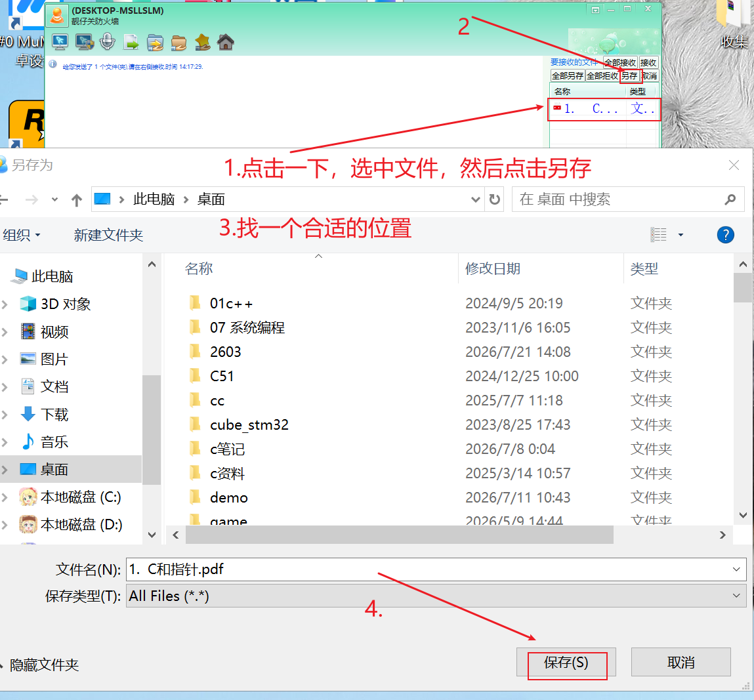
Task: Select the cube_stm32 folder
Action: [x=249, y=425]
